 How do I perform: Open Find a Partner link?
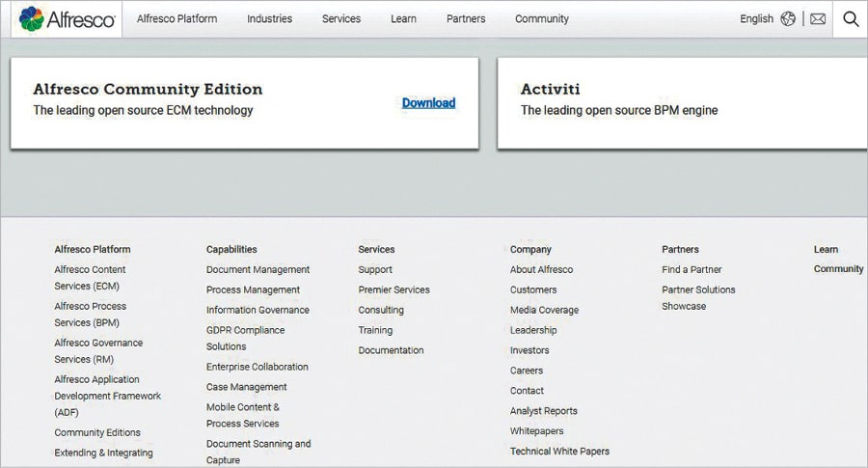tap(692, 270)
